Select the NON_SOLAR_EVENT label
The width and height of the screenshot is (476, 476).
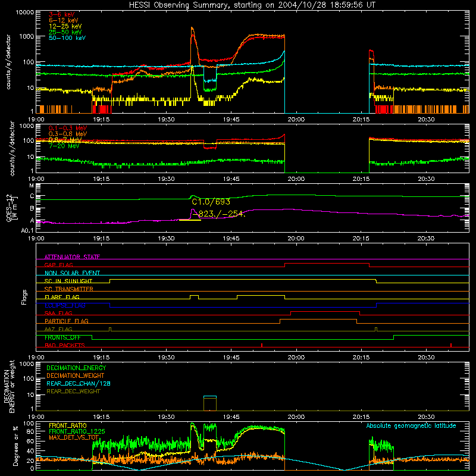(x=72, y=273)
